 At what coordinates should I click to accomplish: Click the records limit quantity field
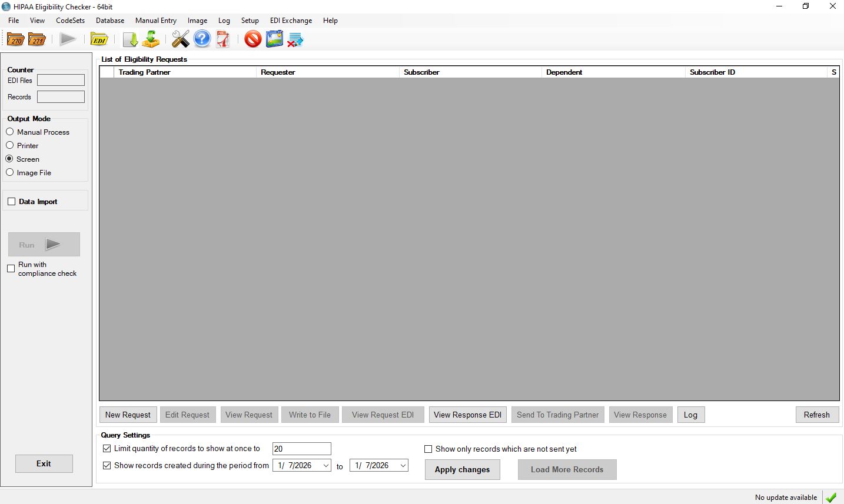pos(302,449)
